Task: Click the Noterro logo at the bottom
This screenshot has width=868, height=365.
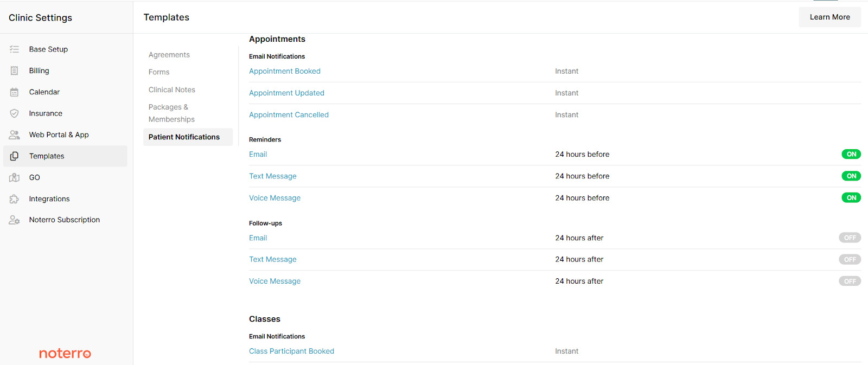Action: pyautogui.click(x=65, y=353)
